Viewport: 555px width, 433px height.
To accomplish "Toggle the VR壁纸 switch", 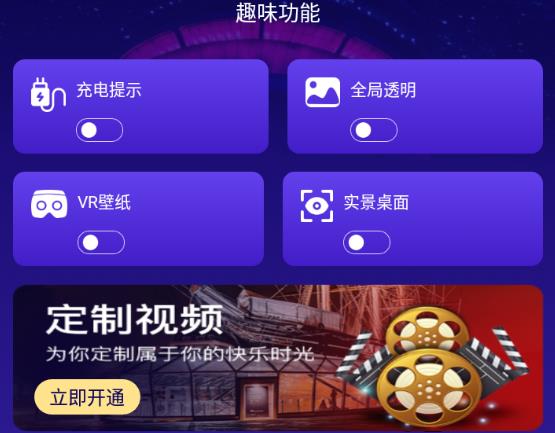I will (101, 243).
